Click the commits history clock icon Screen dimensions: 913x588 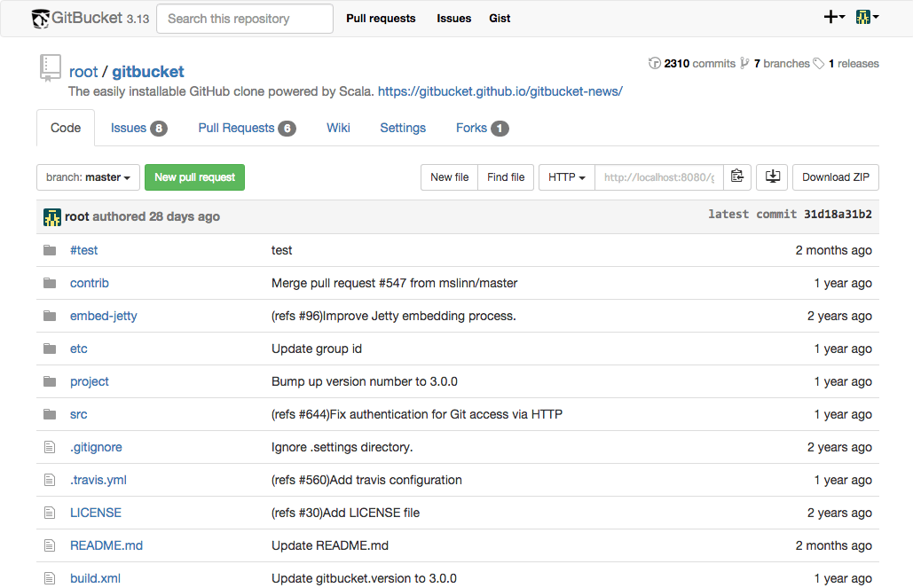[x=655, y=64]
